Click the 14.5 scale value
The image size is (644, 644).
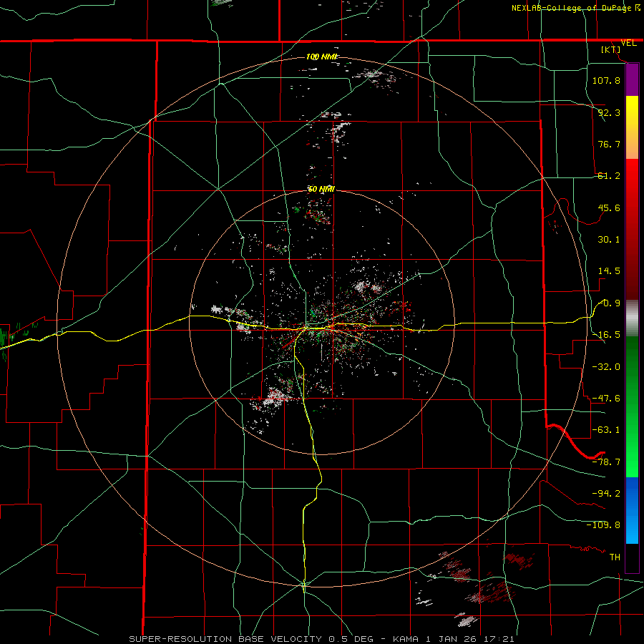click(609, 271)
